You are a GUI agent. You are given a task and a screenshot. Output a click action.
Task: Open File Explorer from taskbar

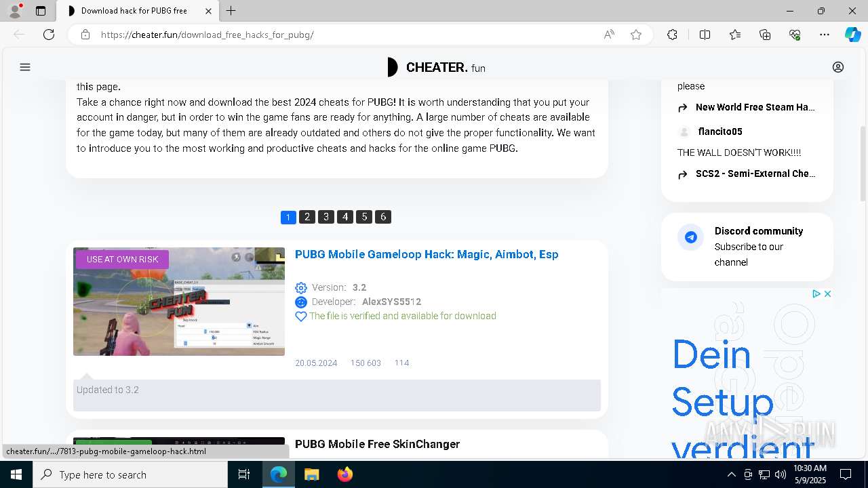coord(311,474)
